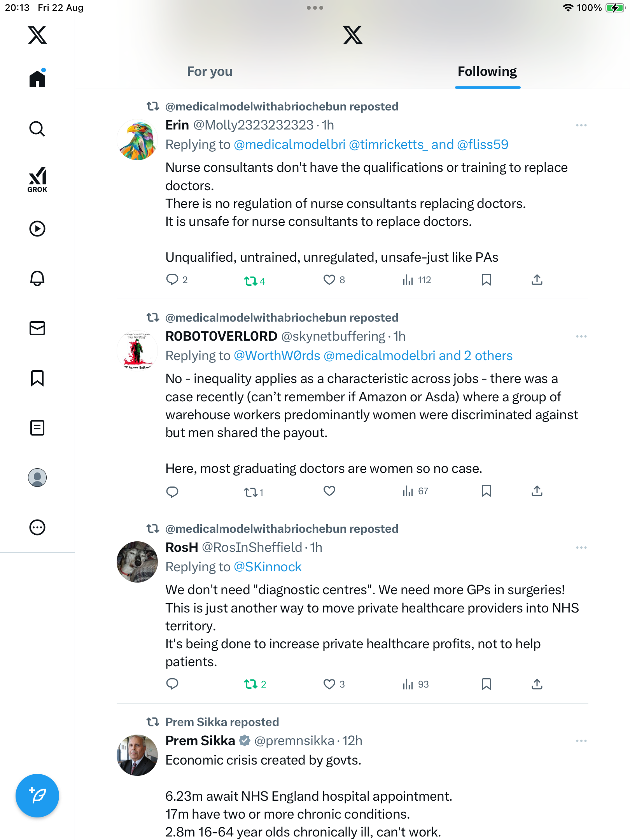The width and height of the screenshot is (630, 840).
Task: Open more options on Erin's post
Action: coord(581,125)
